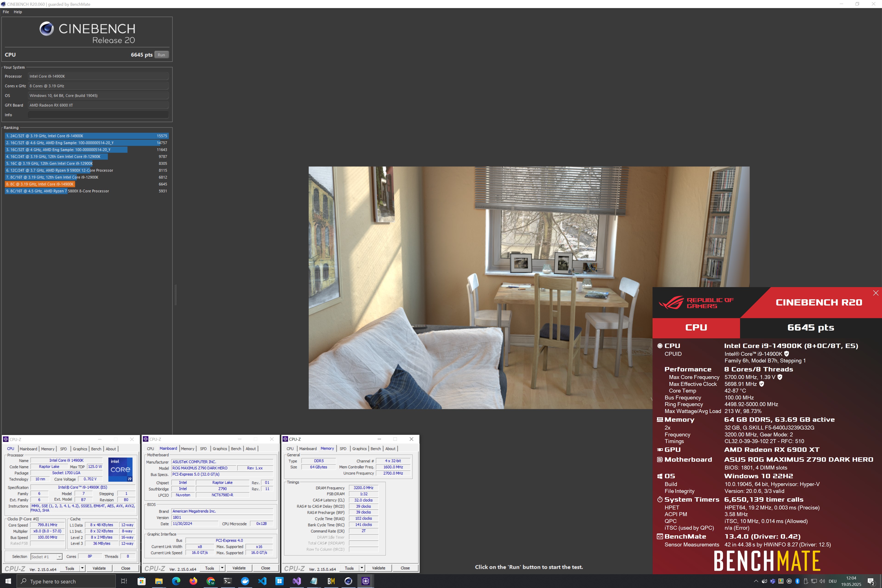Image resolution: width=882 pixels, height=588 pixels.
Task: Click Run button next to CPU score
Action: coord(161,55)
